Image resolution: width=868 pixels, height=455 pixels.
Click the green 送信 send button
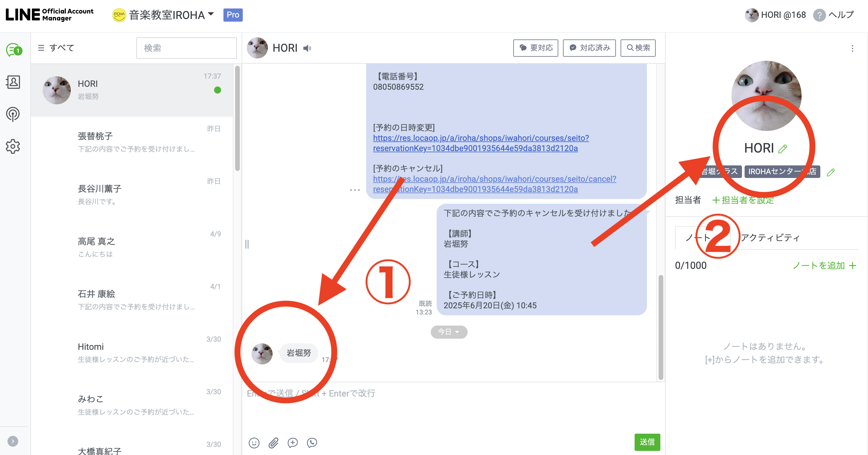tap(647, 442)
